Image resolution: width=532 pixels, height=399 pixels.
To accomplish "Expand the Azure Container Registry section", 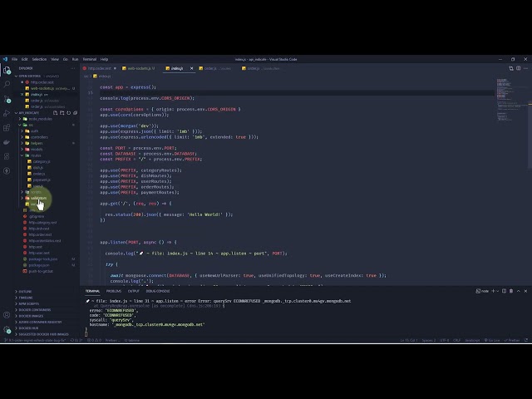I will coord(40,322).
